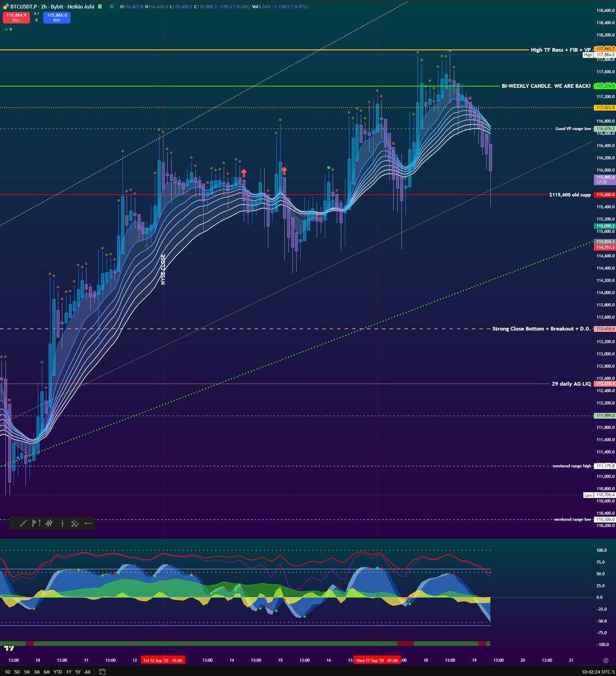Click the TradingView logo in the bottom corner
Viewport: 616px width, 676px height.
pyautogui.click(x=10, y=649)
